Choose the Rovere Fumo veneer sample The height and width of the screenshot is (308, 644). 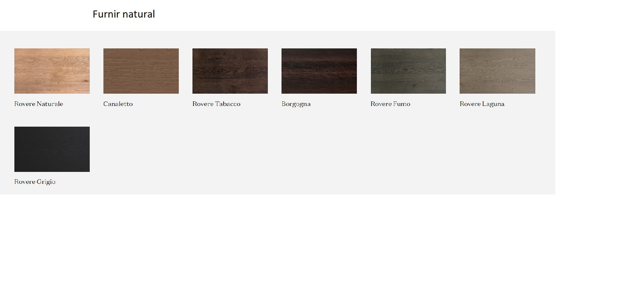pos(408,71)
